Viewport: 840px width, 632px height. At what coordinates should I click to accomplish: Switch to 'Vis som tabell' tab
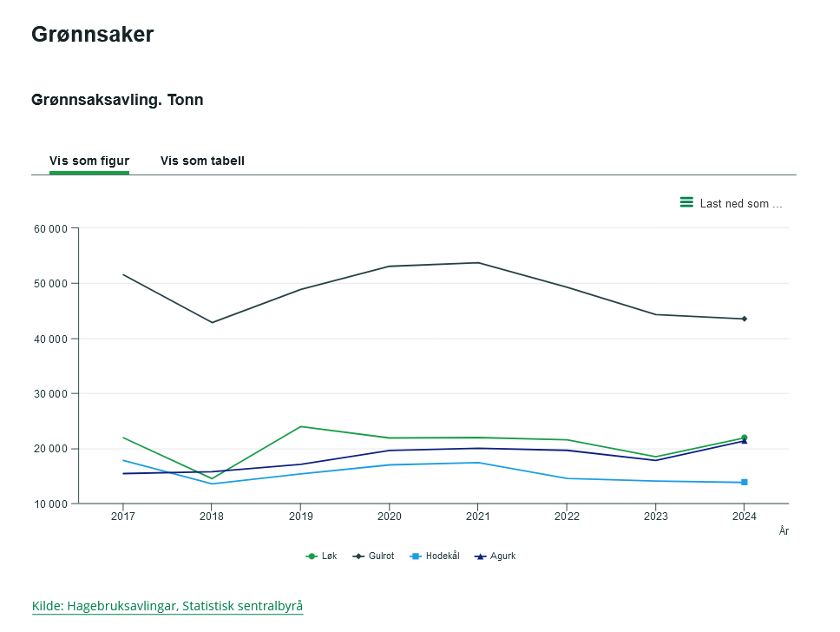tap(202, 161)
